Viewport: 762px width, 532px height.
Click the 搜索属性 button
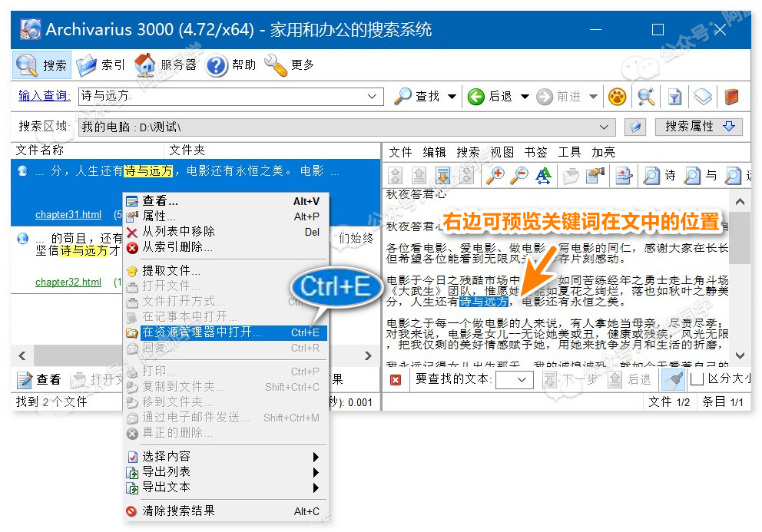699,127
